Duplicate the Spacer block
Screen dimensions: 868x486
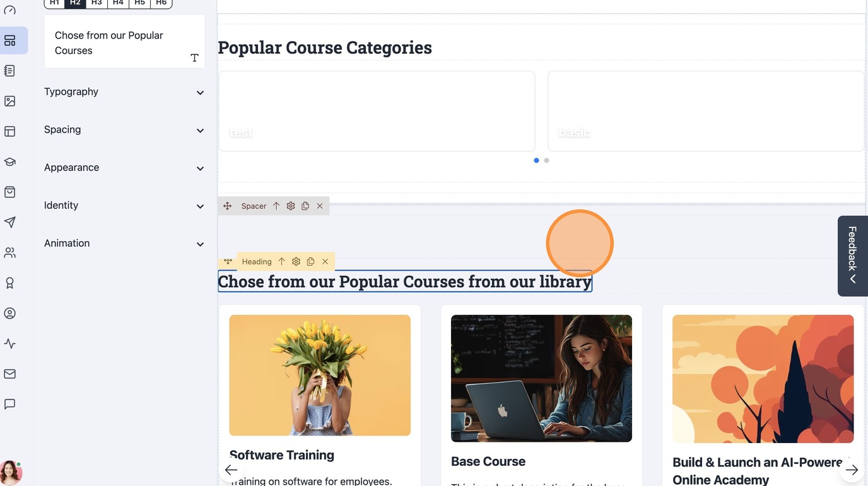click(305, 206)
